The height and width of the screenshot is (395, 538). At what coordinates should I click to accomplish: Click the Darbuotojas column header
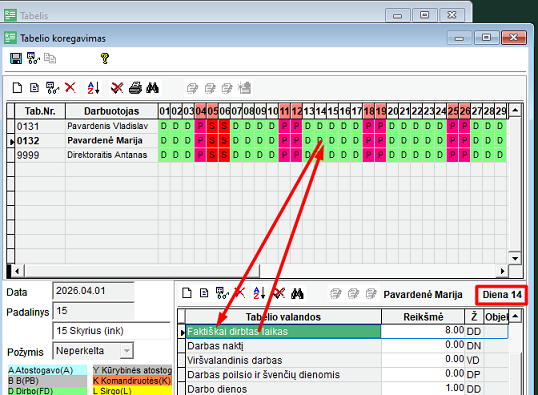click(x=112, y=111)
